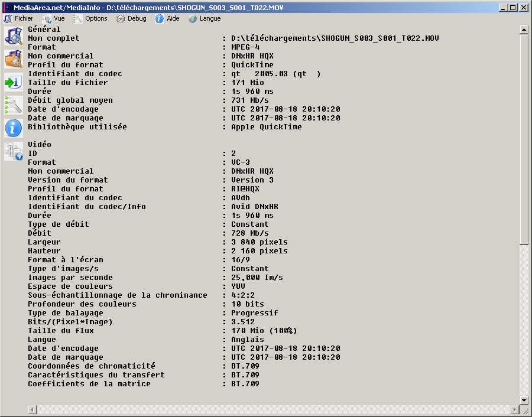Click the MediaInfo title bar app icon
532x417 pixels.
8,8
